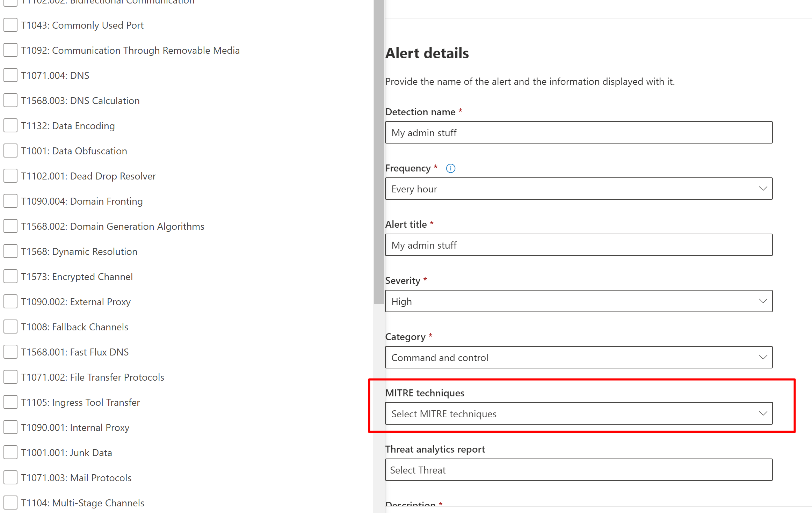This screenshot has height=513, width=812.
Task: Click the Detection name input field
Action: 579,133
